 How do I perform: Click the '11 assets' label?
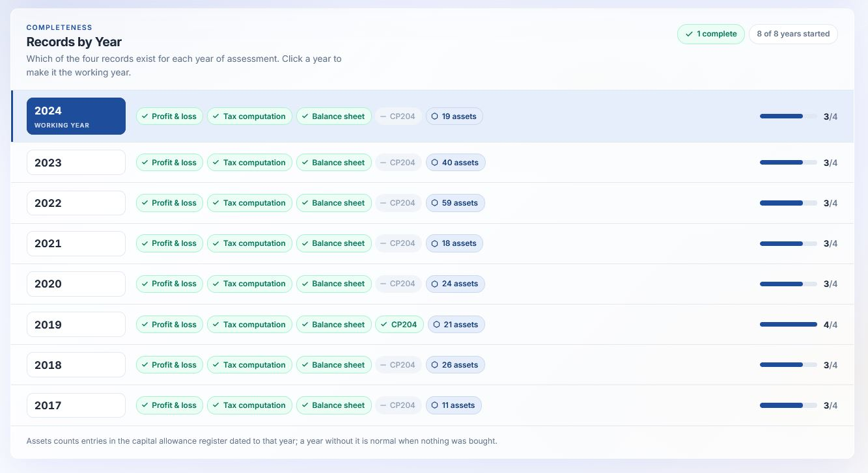(458, 405)
